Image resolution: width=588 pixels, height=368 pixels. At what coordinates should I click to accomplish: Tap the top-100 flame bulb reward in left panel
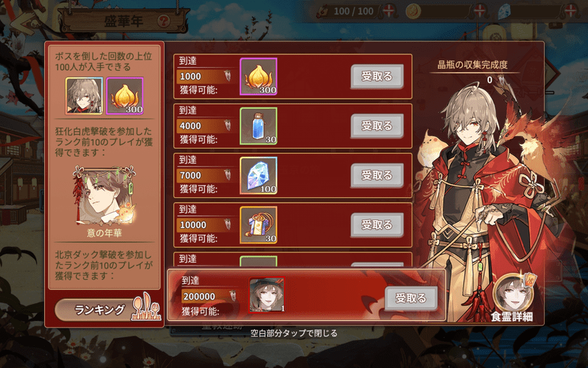point(125,96)
